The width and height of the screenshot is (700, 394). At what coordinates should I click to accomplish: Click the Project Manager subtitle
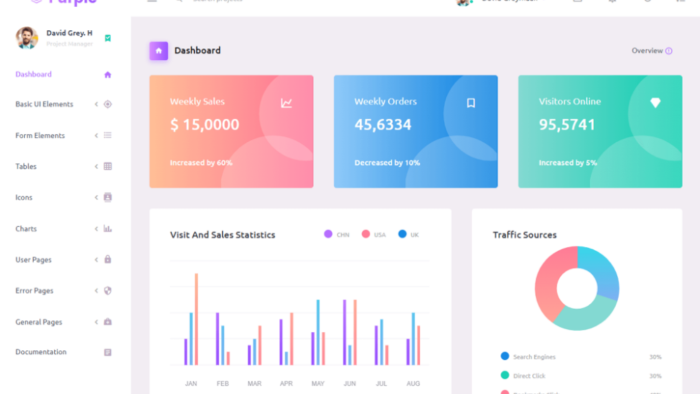tap(69, 44)
